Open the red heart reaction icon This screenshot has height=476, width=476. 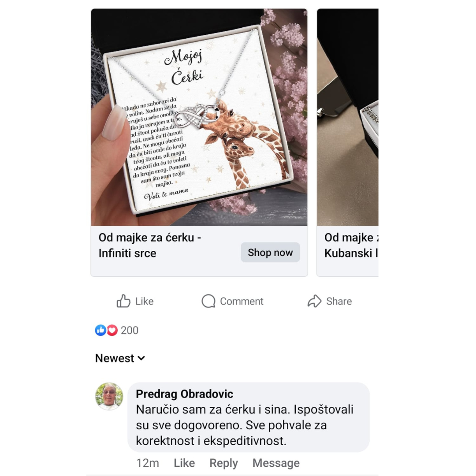click(x=112, y=330)
